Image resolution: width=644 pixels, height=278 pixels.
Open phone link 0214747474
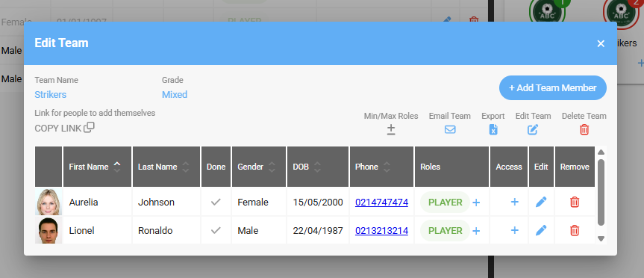coord(381,202)
